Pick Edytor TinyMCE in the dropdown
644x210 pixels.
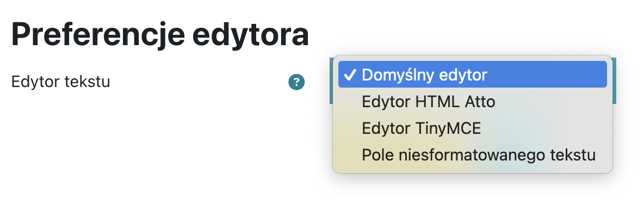coord(472,128)
